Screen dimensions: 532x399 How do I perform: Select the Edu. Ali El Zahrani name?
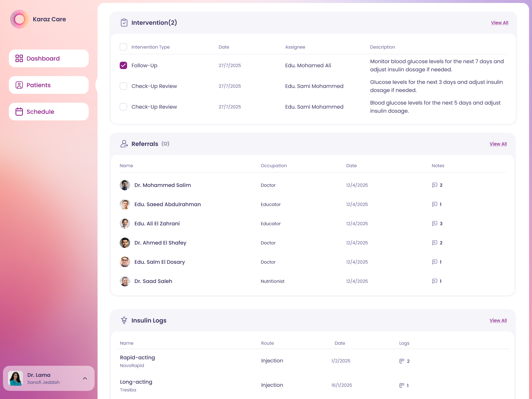pos(157,224)
